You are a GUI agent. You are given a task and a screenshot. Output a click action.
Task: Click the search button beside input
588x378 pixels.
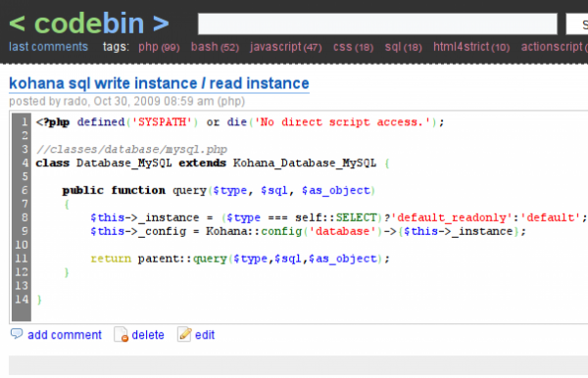coord(577,24)
